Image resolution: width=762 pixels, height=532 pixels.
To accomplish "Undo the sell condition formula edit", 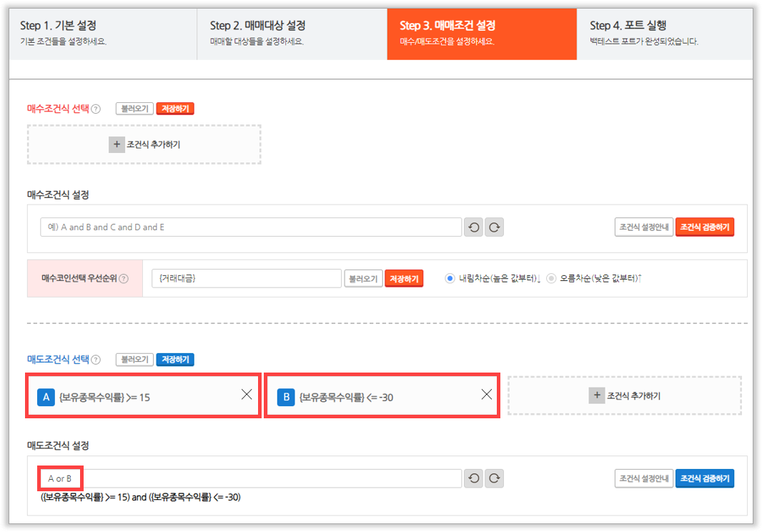I will point(473,478).
